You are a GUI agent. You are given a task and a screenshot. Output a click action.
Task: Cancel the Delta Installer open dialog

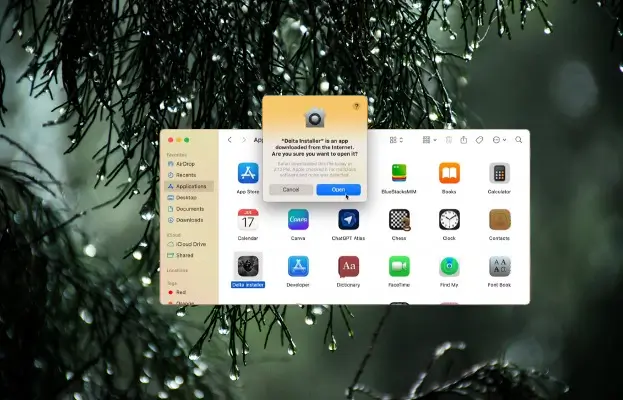pos(291,189)
